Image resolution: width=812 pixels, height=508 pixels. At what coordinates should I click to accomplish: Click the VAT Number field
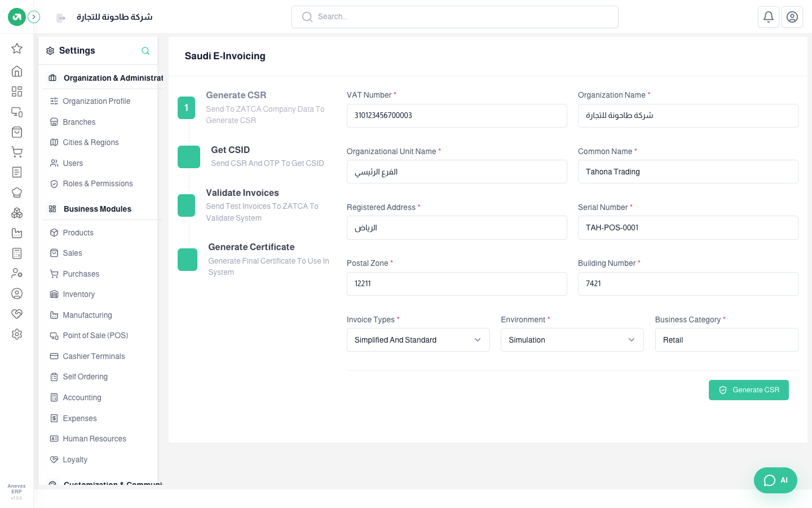pos(457,116)
